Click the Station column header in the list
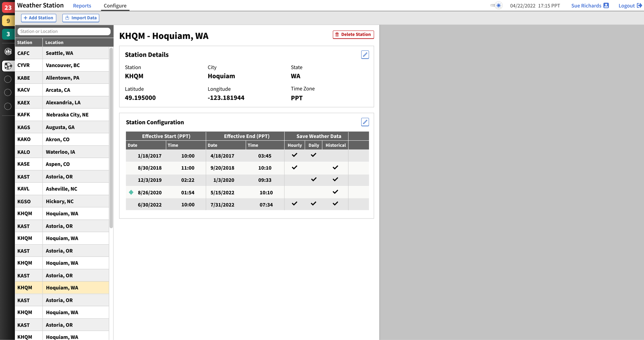 (x=29, y=42)
